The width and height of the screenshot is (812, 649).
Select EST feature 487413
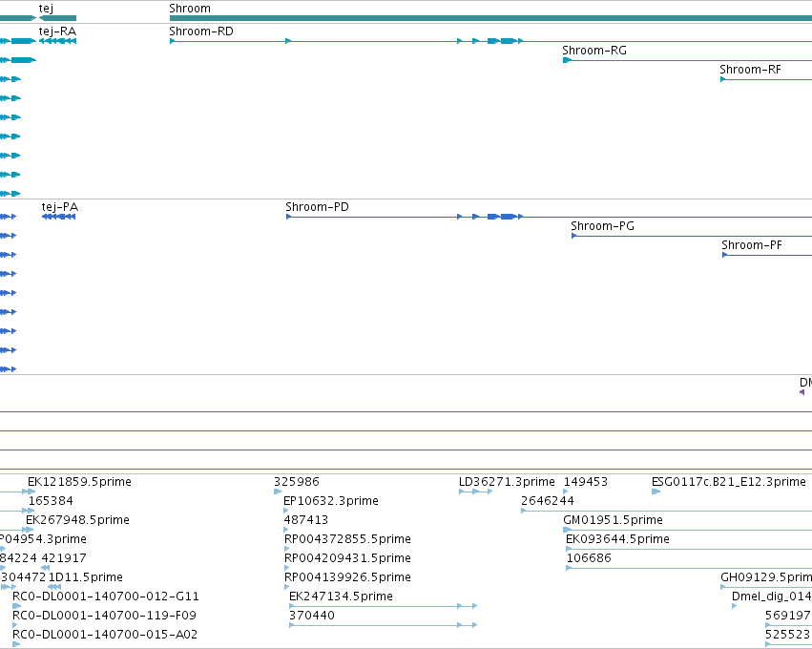(x=306, y=520)
